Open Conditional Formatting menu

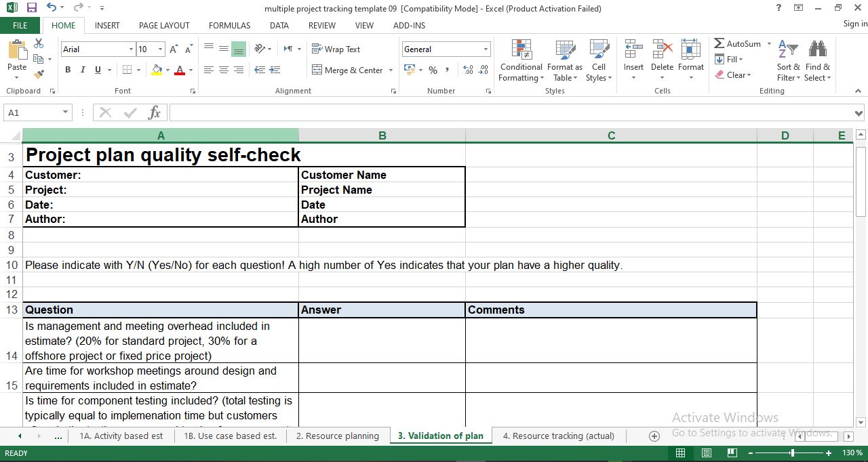(x=521, y=60)
